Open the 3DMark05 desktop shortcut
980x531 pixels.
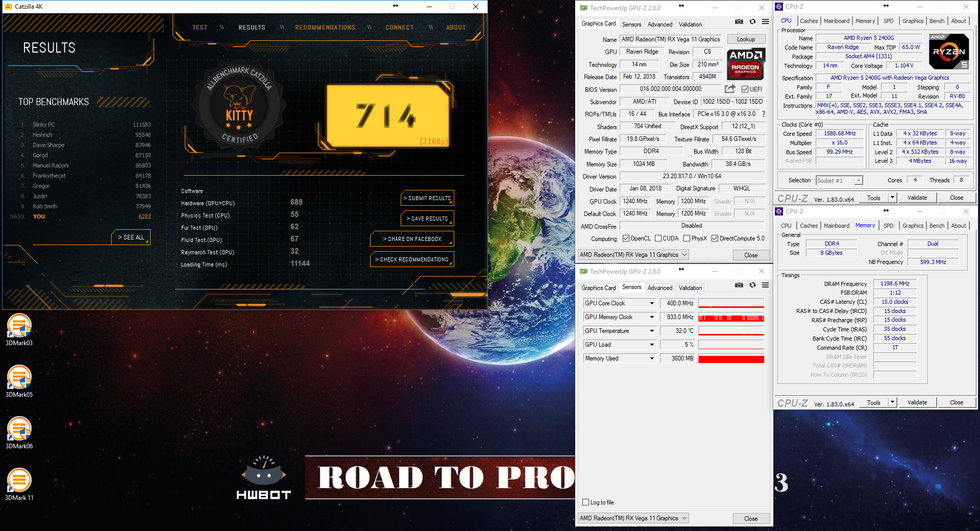coord(19,381)
